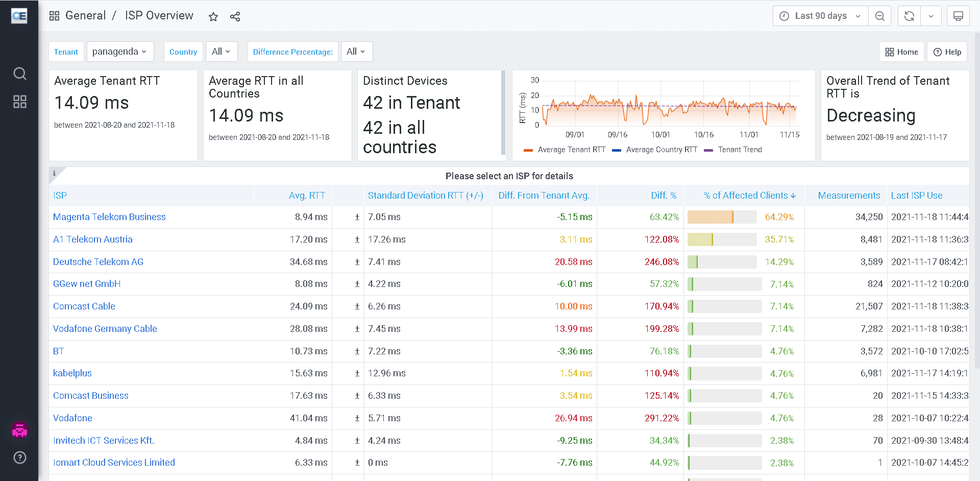The width and height of the screenshot is (980, 481).
Task: Open the refresh interval dropdown arrow
Action: [x=931, y=16]
